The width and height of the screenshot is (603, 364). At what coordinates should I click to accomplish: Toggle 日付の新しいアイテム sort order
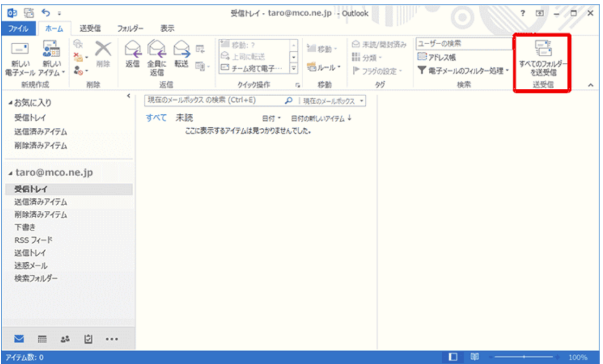pyautogui.click(x=321, y=118)
